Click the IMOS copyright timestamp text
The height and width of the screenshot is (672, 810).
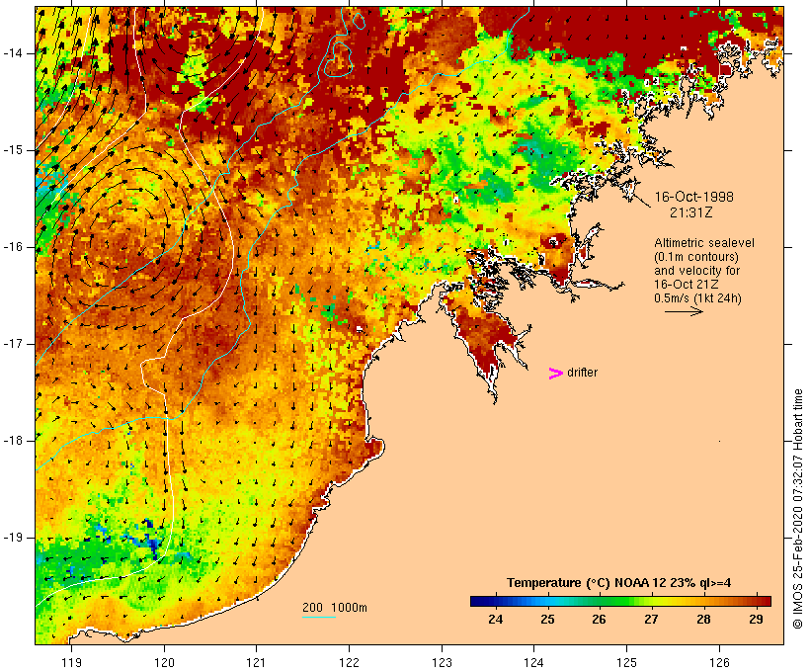pos(798,509)
